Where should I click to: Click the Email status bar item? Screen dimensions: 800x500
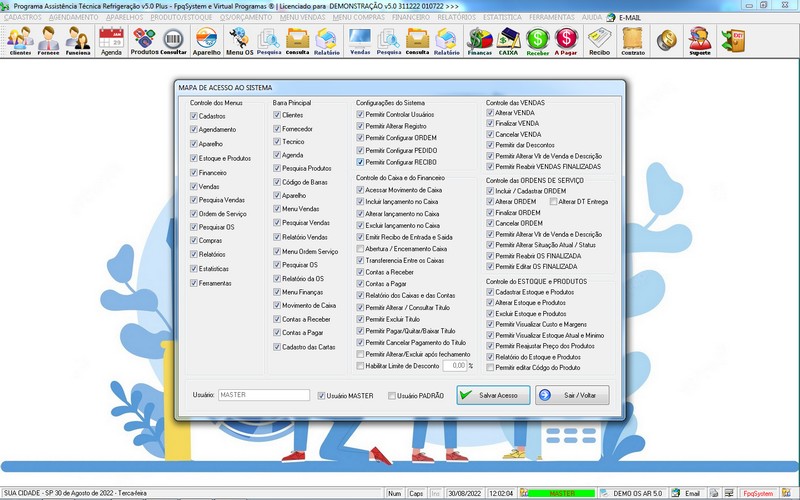687,493
